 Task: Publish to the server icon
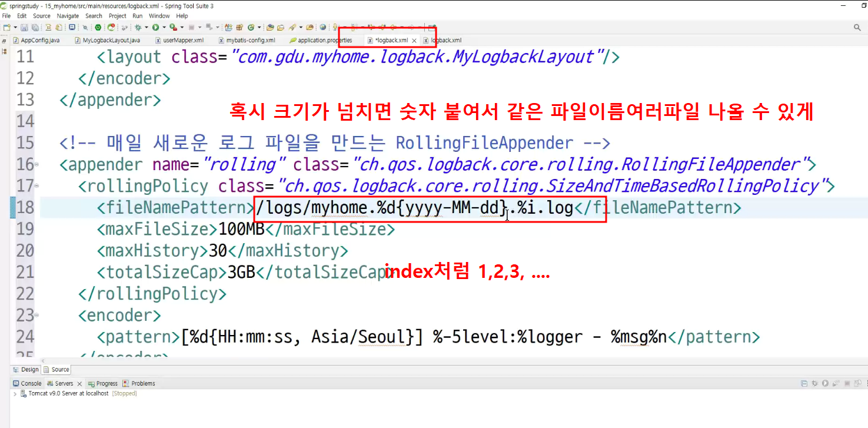[x=857, y=383]
